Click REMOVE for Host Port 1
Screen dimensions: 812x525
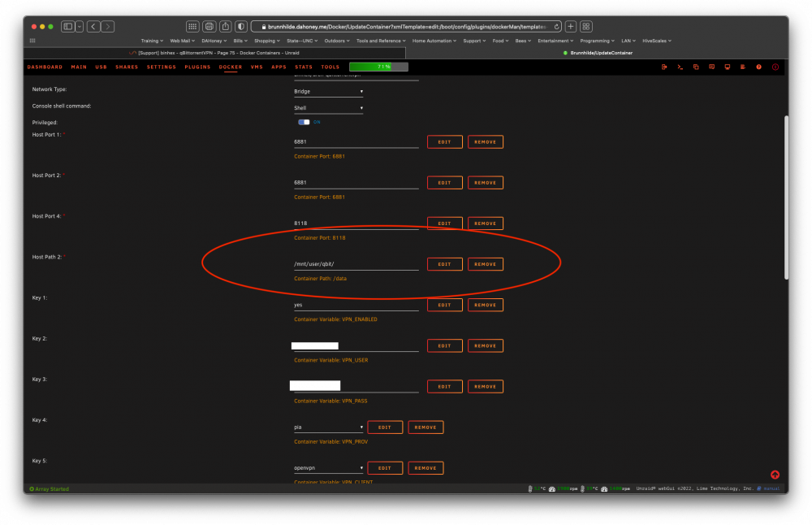[x=486, y=142]
